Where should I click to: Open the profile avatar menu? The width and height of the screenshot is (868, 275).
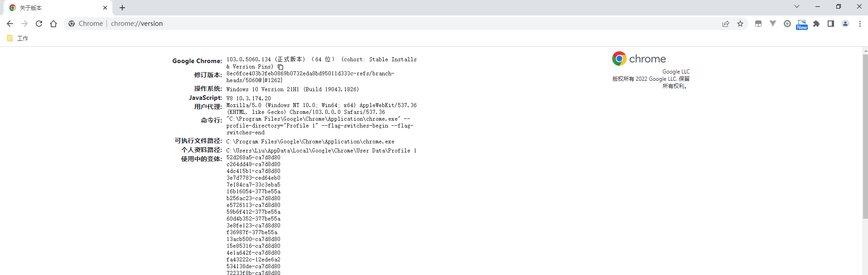coord(845,24)
